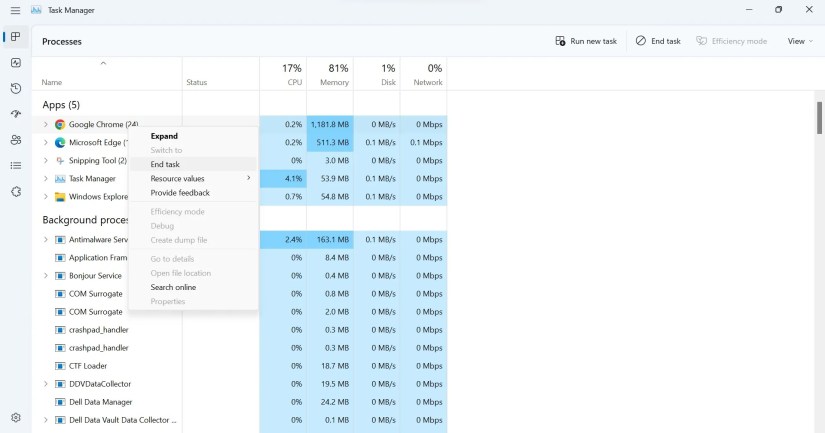Open the View dropdown menu
This screenshot has height=433, width=825.
800,41
